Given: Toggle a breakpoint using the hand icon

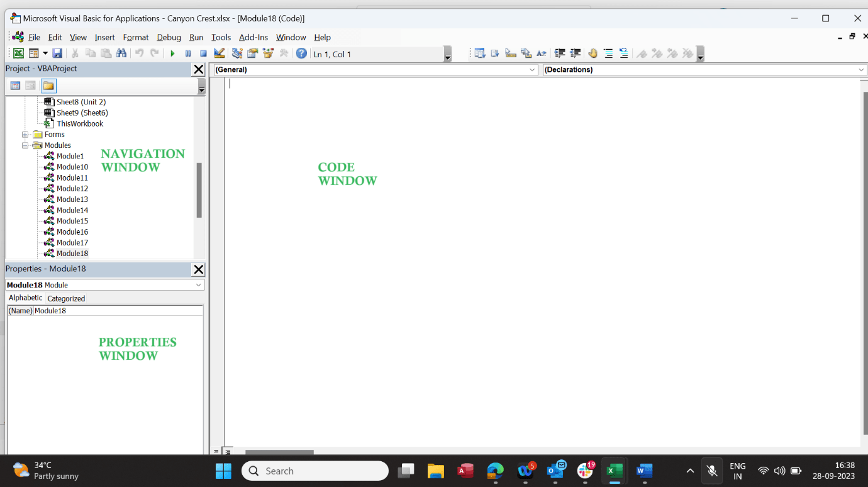Looking at the screenshot, I should point(593,53).
